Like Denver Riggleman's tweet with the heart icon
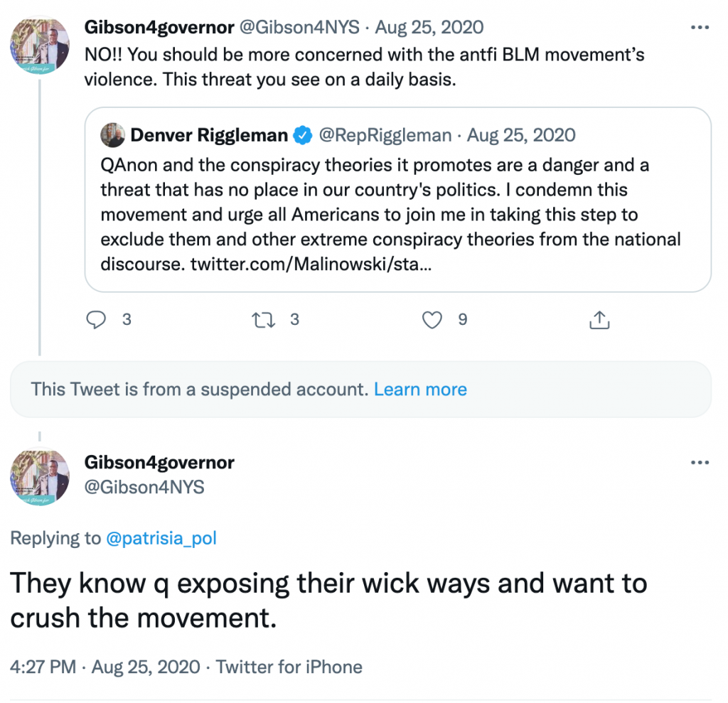The height and width of the screenshot is (703, 728). coord(432,320)
